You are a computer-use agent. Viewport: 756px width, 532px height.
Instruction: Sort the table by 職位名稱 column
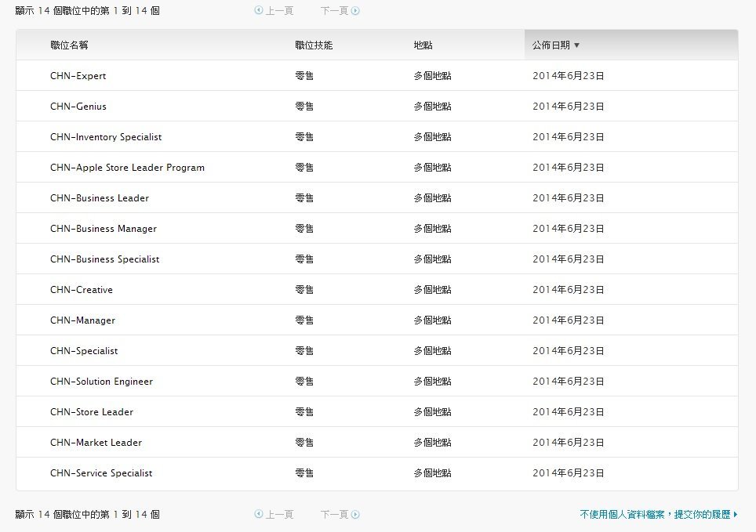[69, 45]
